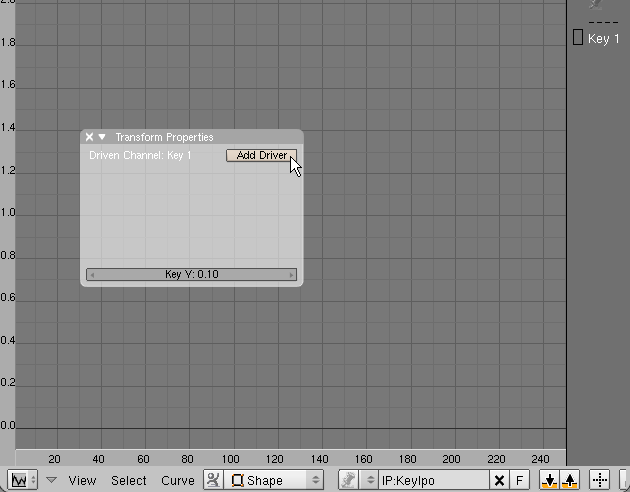Click the Key Y value field
630x492 pixels.
[x=192, y=274]
